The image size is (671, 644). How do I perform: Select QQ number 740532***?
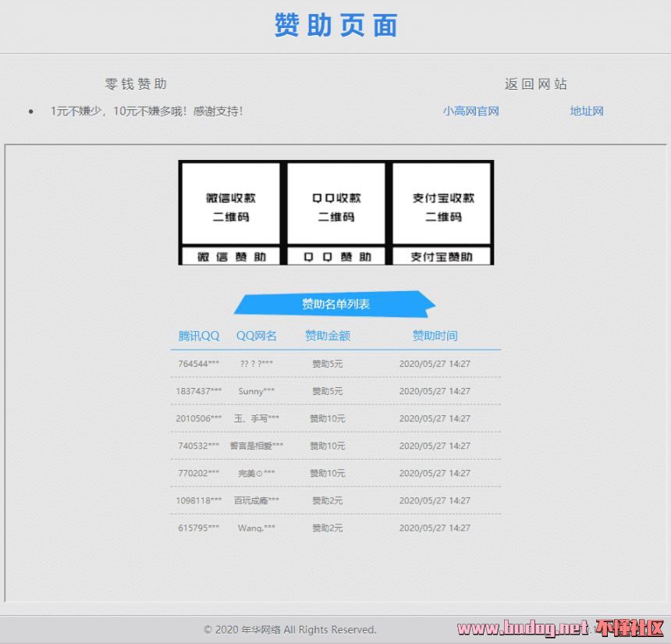(x=198, y=447)
